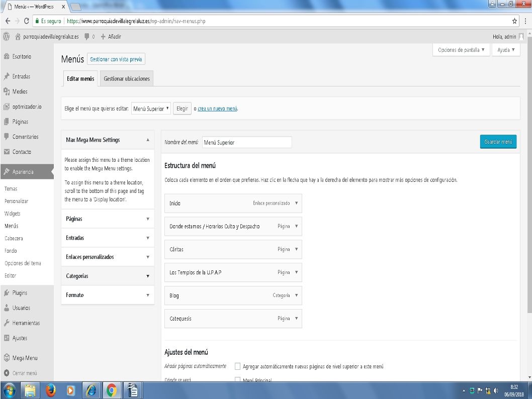Select the Editar menús tab

pos(80,79)
